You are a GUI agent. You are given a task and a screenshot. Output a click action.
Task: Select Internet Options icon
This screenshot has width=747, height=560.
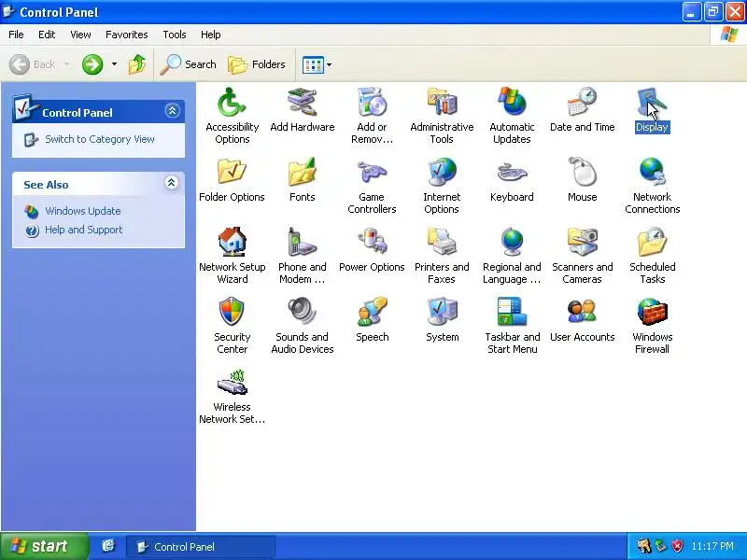[x=442, y=172]
